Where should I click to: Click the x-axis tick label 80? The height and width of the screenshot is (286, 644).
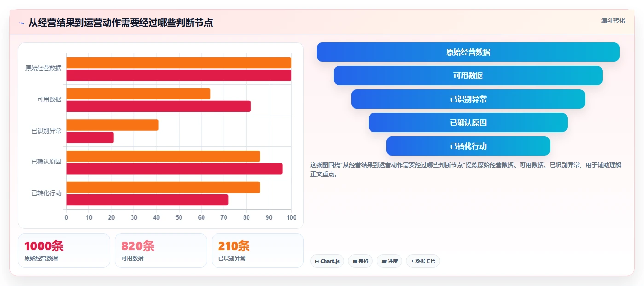(x=246, y=217)
